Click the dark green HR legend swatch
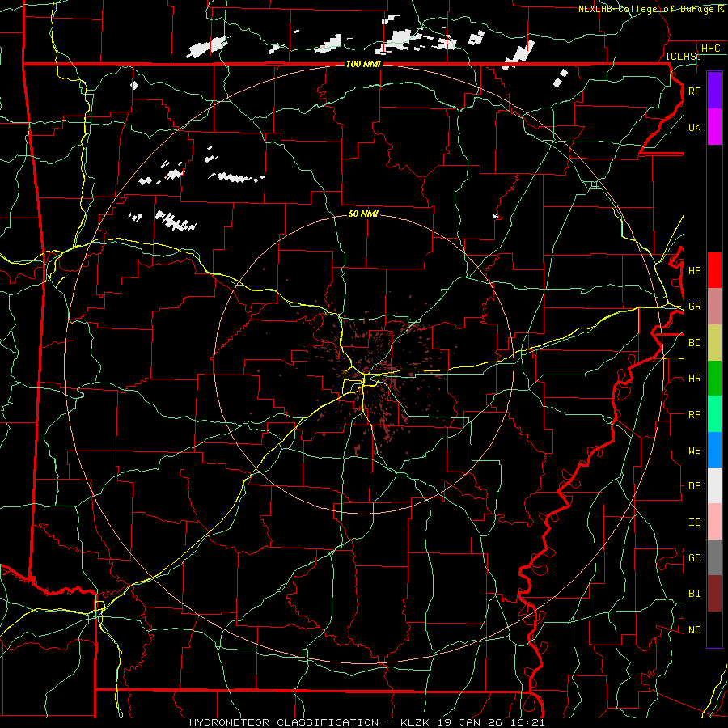Image resolution: width=728 pixels, height=728 pixels. [714, 378]
